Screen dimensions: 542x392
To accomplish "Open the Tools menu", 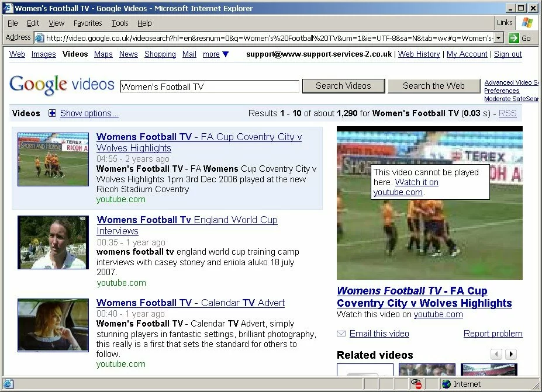I will pos(120,23).
